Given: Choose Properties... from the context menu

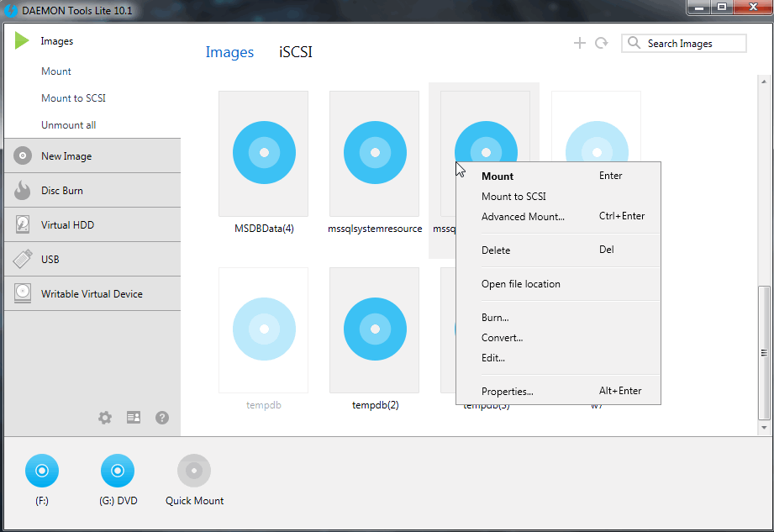Looking at the screenshot, I should [558, 392].
